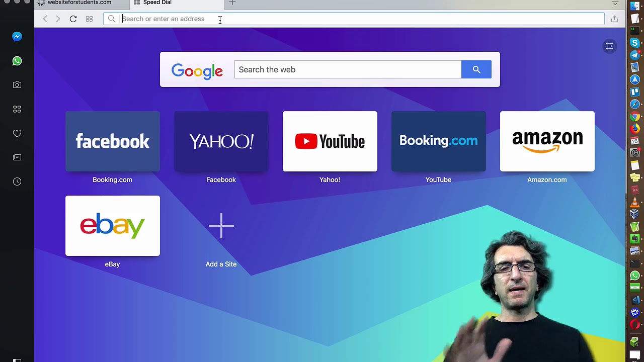Screen dimensions: 644x362
Task: Launch Skype from the dock
Action: pos(635,43)
